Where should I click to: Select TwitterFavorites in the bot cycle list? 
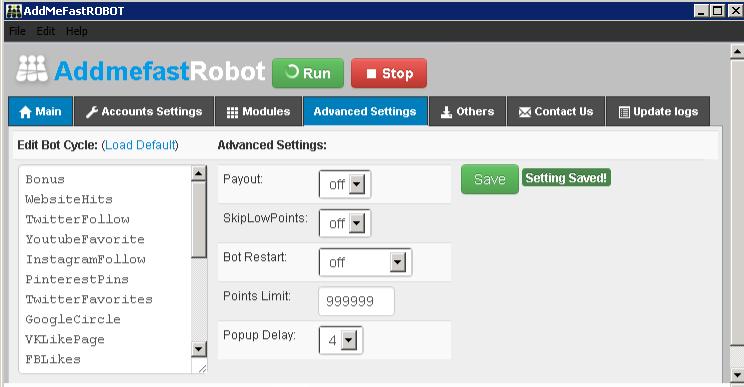tap(89, 299)
